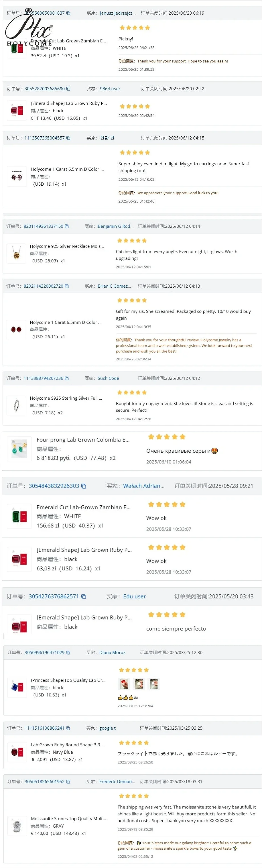Open buyer profile Janusz Jedrzejcz...
Screen dimensions: 262x868
(117, 13)
